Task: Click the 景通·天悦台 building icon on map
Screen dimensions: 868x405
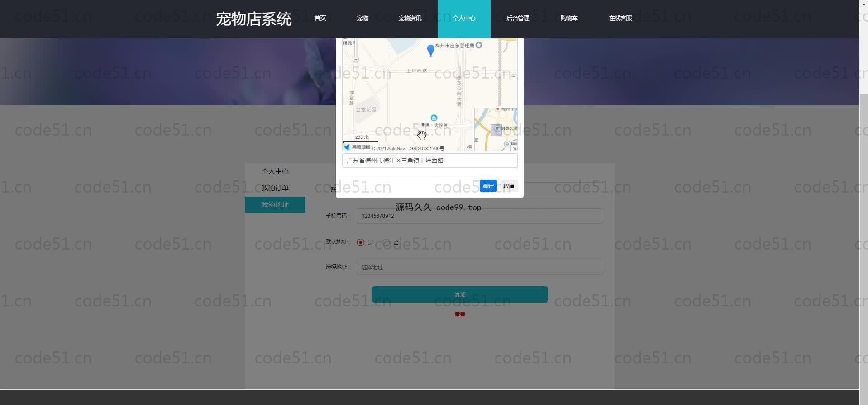Action: coord(434,118)
